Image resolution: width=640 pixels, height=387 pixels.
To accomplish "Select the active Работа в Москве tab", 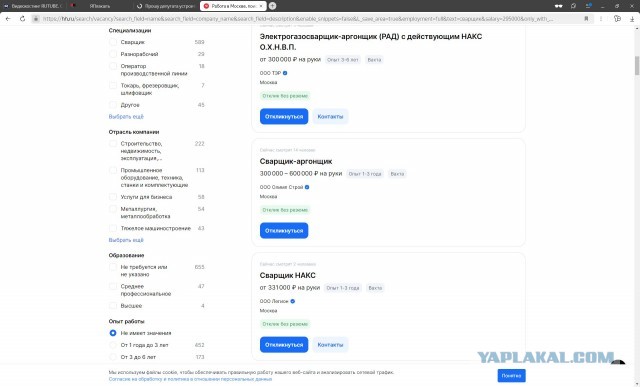I will 233,6.
